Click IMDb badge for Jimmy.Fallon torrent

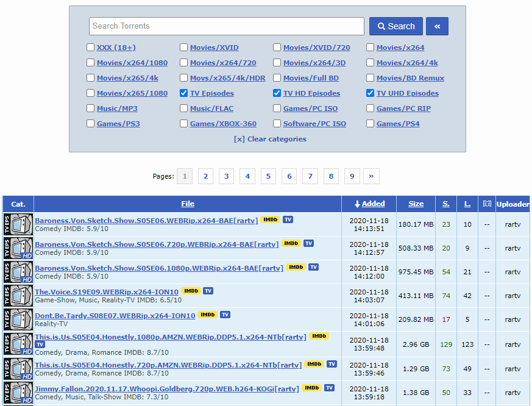point(312,388)
